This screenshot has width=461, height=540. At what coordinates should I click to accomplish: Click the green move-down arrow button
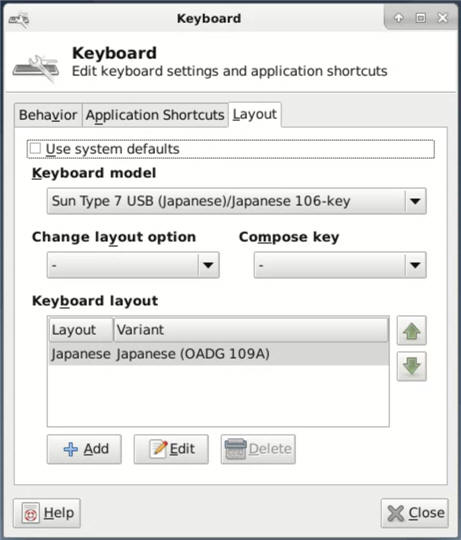[411, 366]
